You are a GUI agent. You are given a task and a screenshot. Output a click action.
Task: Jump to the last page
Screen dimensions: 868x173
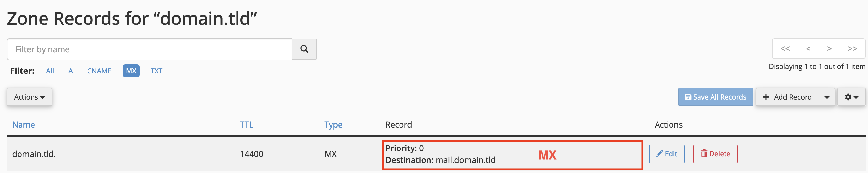(852, 49)
